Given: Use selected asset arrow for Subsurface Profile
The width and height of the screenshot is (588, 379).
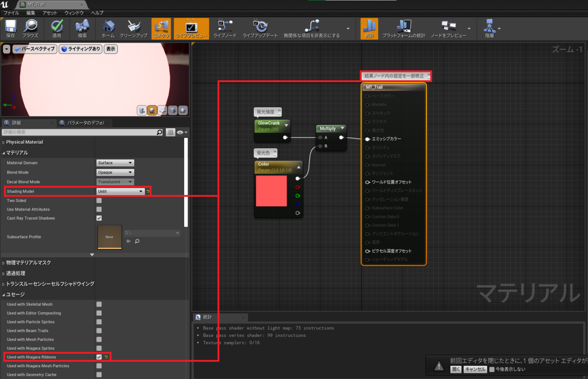Looking at the screenshot, I should [x=128, y=241].
